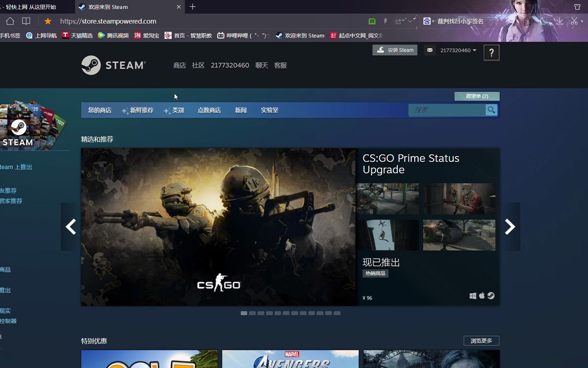Open the browser extensions puzzle icon

[x=527, y=21]
